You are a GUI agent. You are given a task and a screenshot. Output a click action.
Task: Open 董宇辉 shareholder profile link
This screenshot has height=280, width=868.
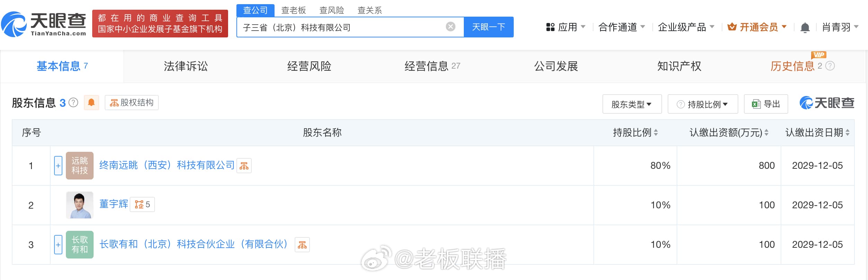[x=113, y=204]
